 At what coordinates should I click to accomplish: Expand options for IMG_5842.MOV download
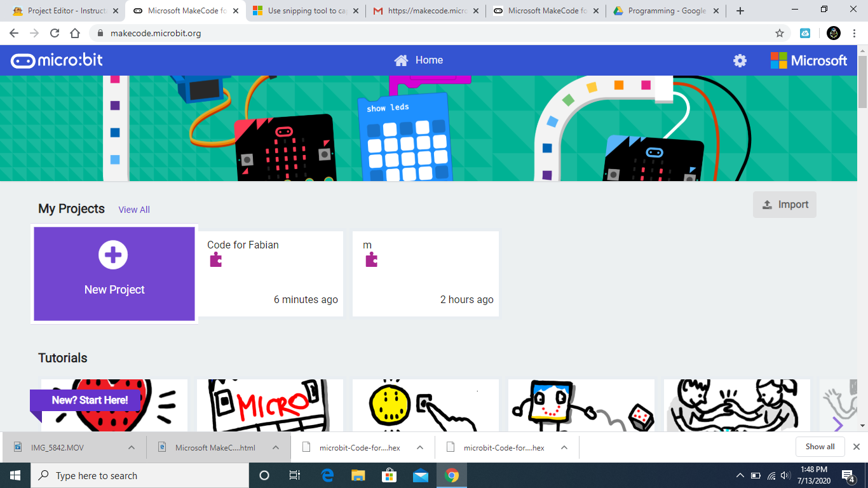click(132, 447)
